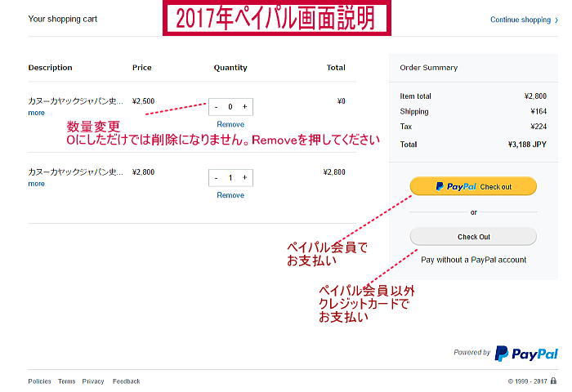Click the chevron after Continue shopping
The image size is (572, 392).
click(556, 20)
